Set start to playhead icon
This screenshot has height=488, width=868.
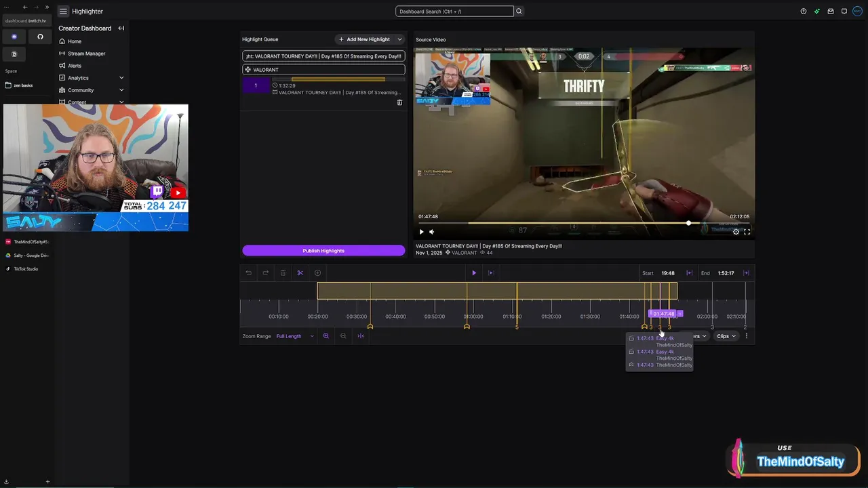click(x=689, y=273)
